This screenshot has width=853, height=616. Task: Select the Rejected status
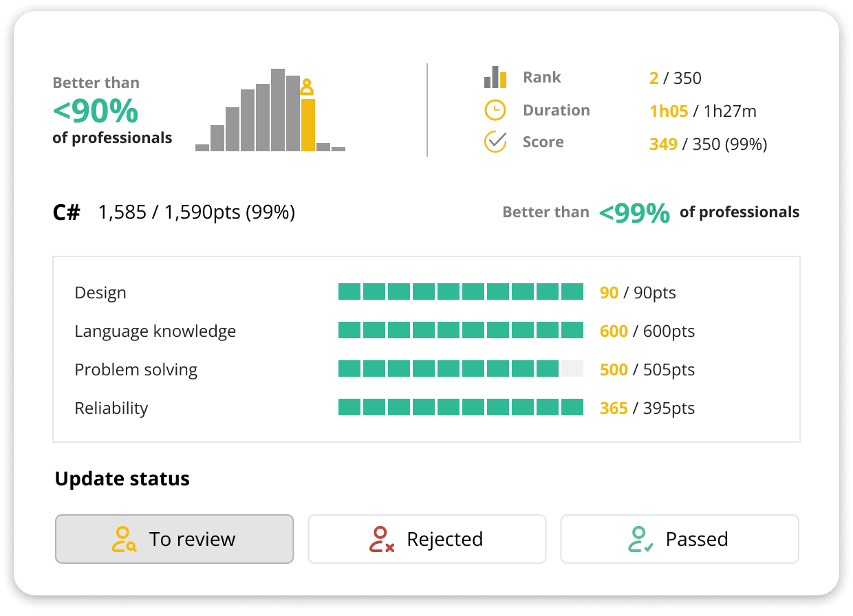(426, 539)
